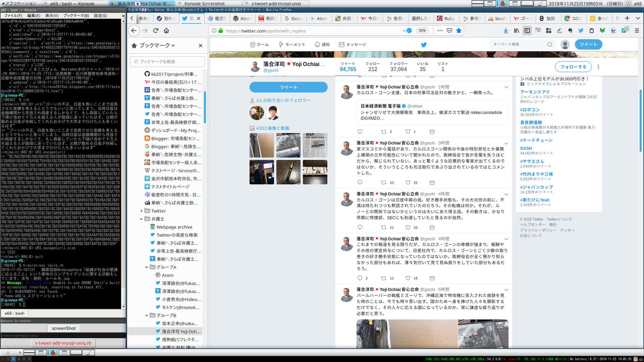
Task: Click the Twitter search magnifier icon
Action: [550, 45]
